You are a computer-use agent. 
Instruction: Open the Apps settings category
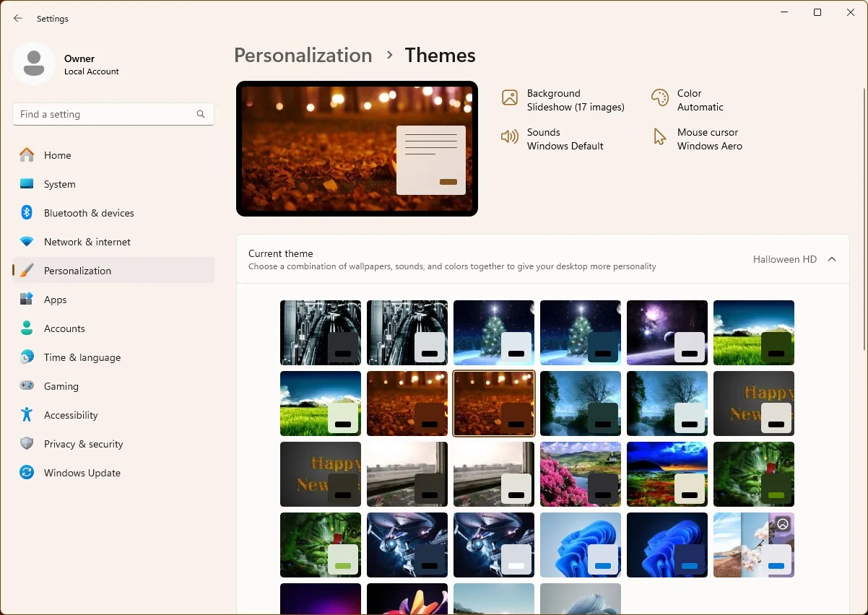pos(113,300)
